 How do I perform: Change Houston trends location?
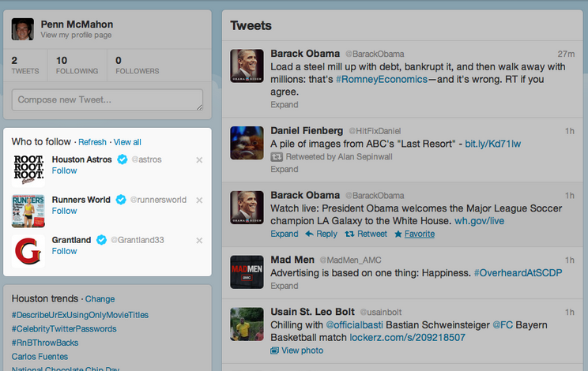pos(100,299)
